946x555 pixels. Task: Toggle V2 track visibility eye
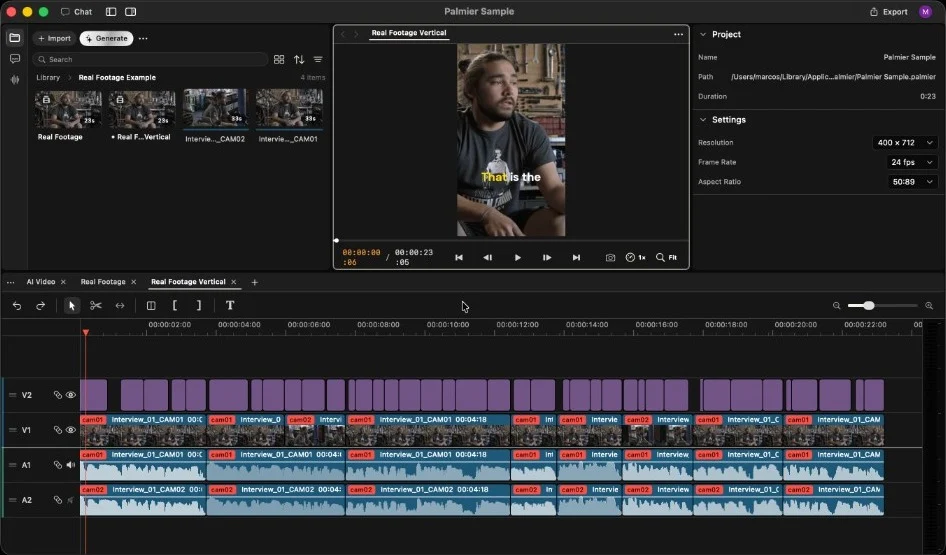(x=71, y=395)
